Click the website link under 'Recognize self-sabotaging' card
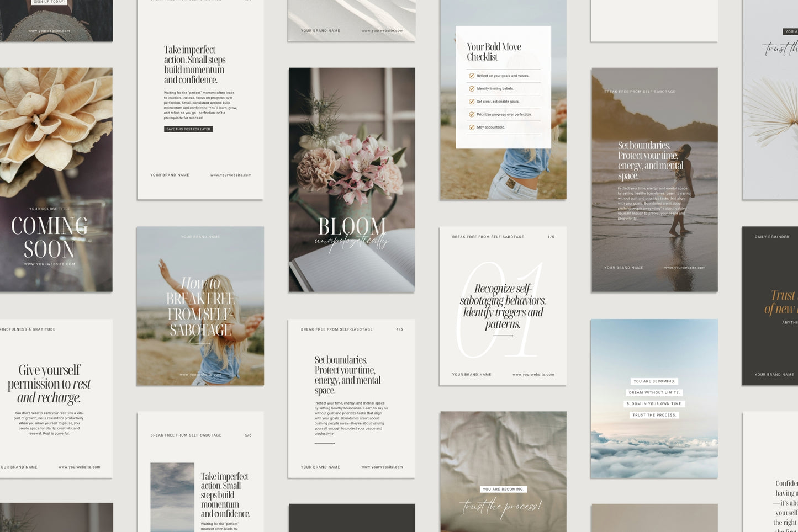Screen dimensions: 798x532 [533, 375]
